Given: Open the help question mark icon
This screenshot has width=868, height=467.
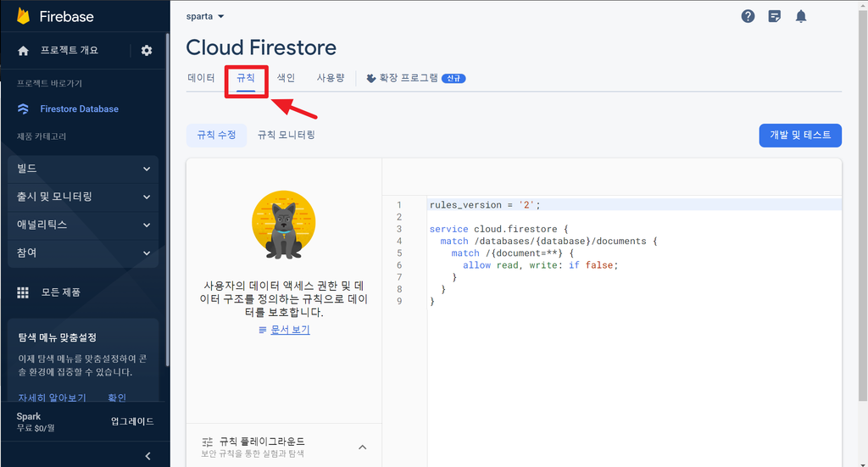Looking at the screenshot, I should [x=748, y=17].
